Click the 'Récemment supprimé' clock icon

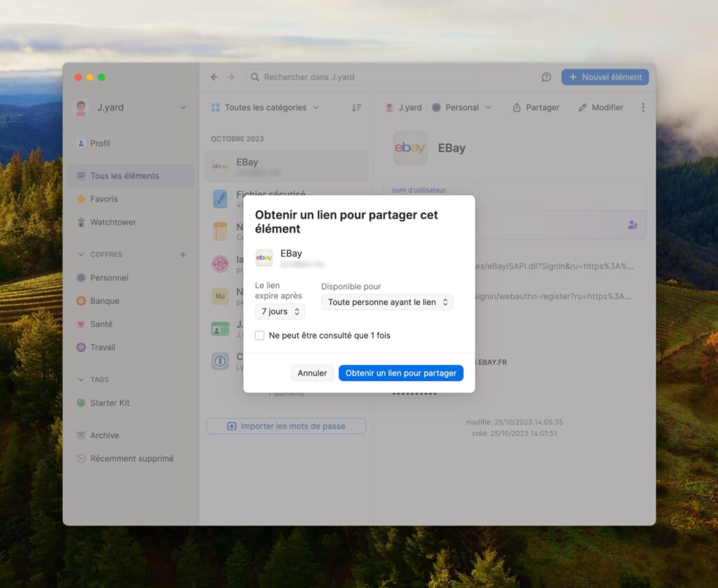(x=81, y=458)
